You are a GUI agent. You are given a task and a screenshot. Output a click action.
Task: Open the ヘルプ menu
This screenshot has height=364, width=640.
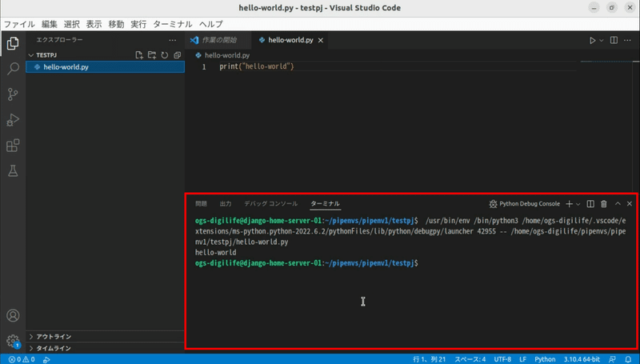coord(211,24)
